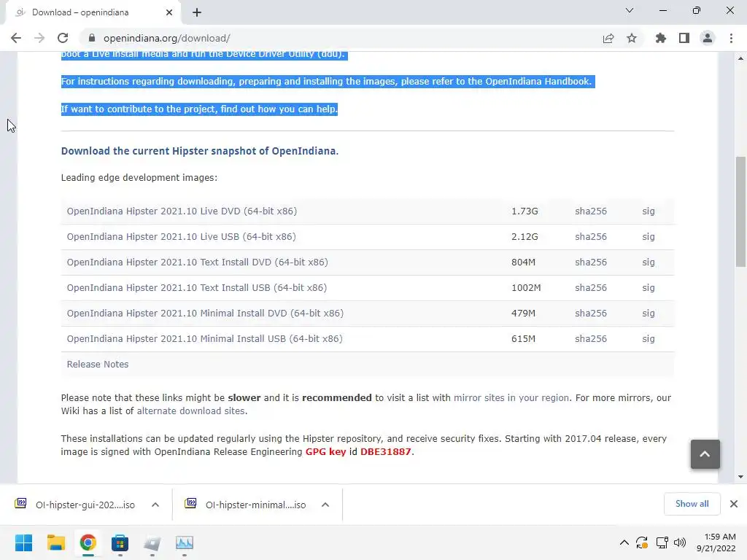Open the Release Notes link
The width and height of the screenshot is (747, 560).
[x=98, y=365]
